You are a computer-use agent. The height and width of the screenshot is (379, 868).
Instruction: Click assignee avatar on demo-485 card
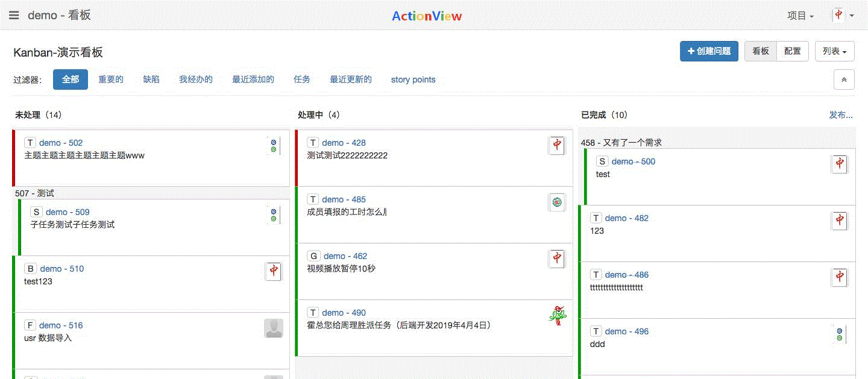[557, 202]
